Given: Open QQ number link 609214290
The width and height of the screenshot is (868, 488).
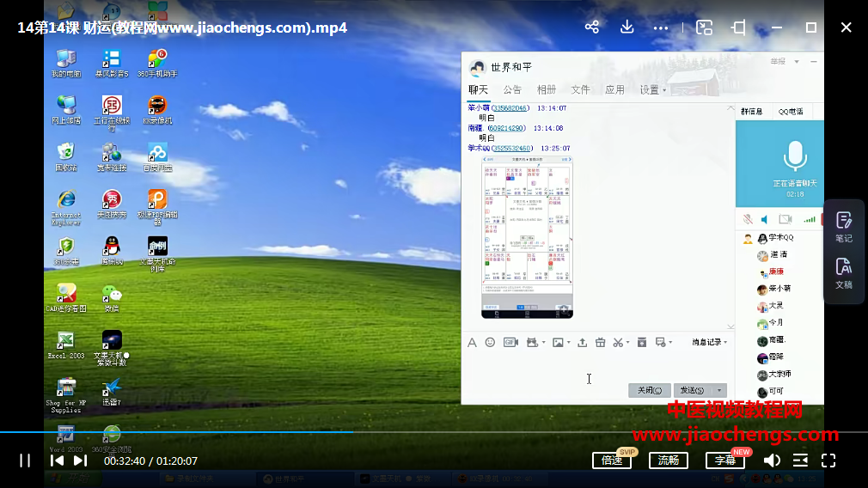Looking at the screenshot, I should tap(506, 128).
